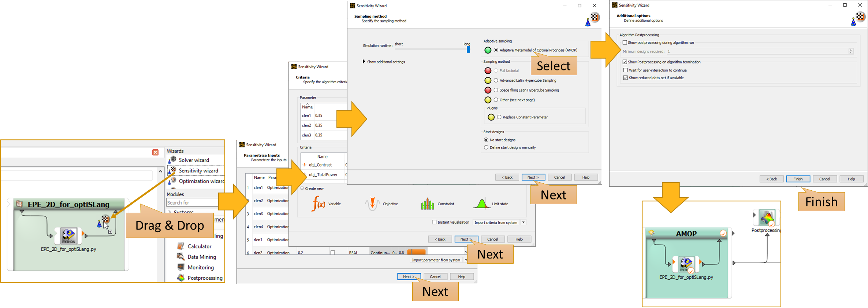
Task: Click Next in Sampling method wizard
Action: tap(533, 177)
